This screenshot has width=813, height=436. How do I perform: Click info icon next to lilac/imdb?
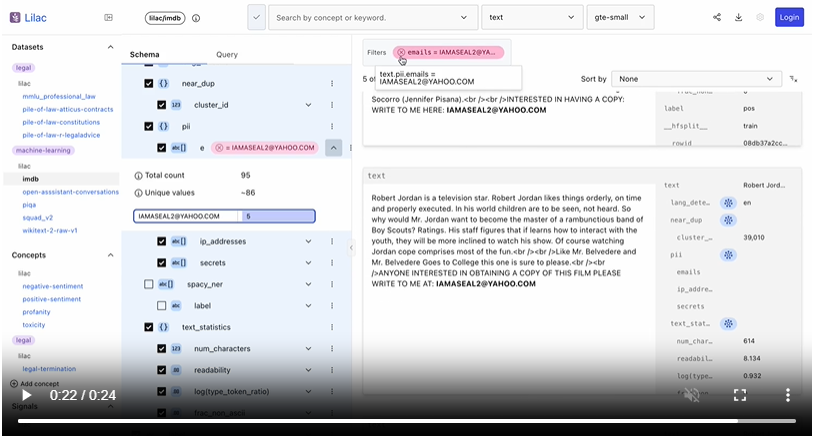(196, 18)
